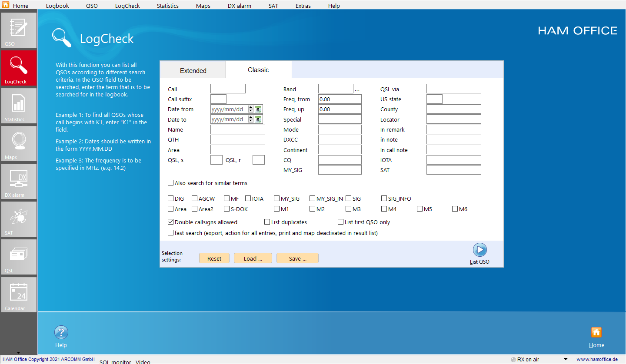Screen dimensions: 626x364
Task: Check the M6 checkbox
Action: (x=455, y=209)
